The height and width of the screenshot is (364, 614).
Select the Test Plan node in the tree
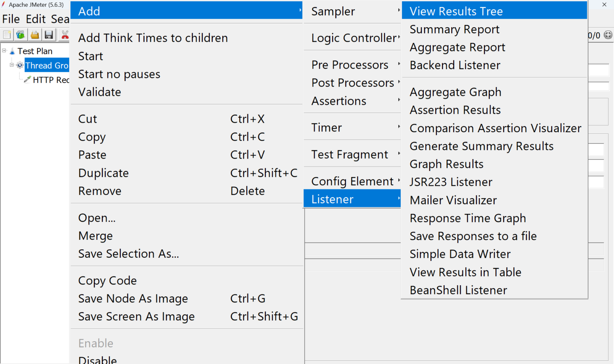click(x=34, y=51)
